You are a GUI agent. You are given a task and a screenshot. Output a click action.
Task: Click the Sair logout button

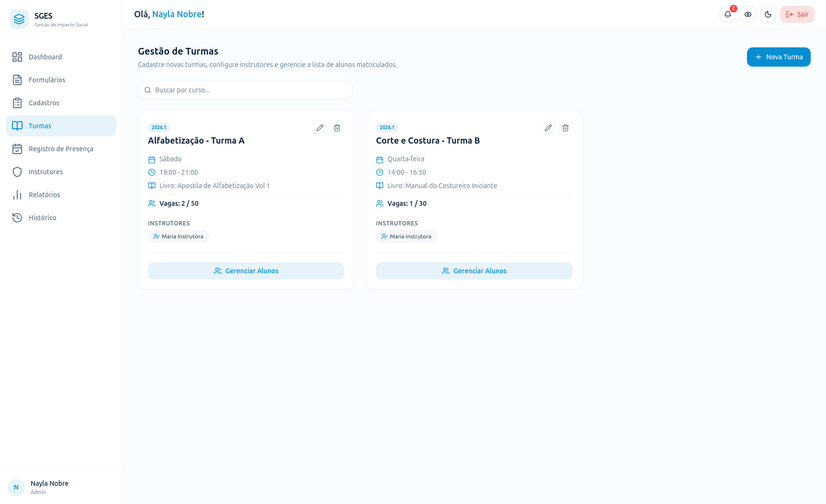(x=797, y=14)
